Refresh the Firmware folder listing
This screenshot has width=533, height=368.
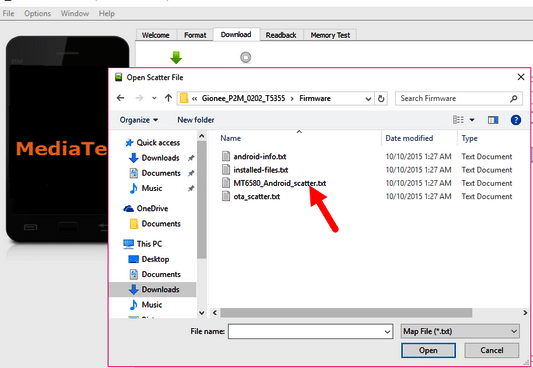pos(381,99)
